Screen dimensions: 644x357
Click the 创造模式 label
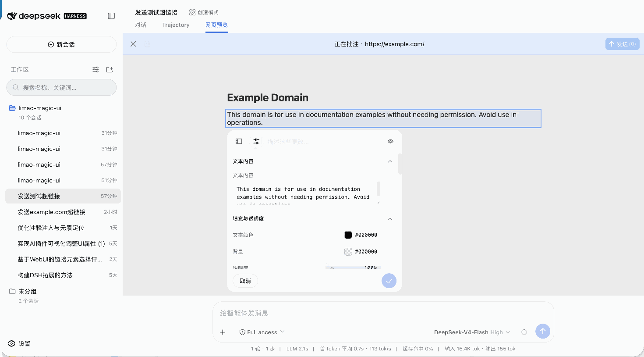tap(208, 12)
